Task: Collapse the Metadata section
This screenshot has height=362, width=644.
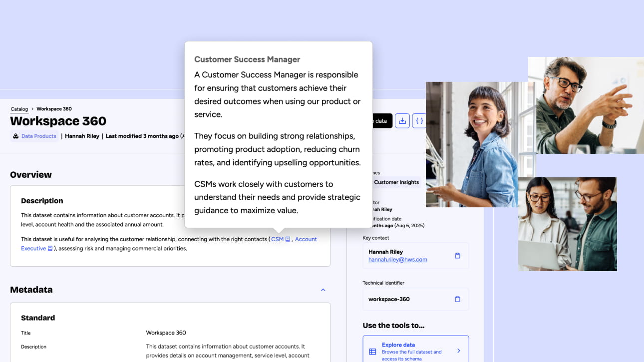Action: 323,290
